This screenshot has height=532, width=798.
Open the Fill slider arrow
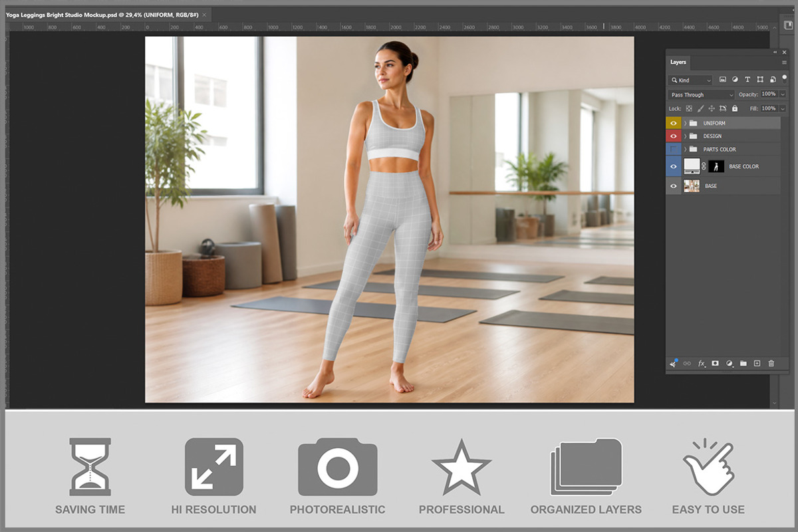783,108
